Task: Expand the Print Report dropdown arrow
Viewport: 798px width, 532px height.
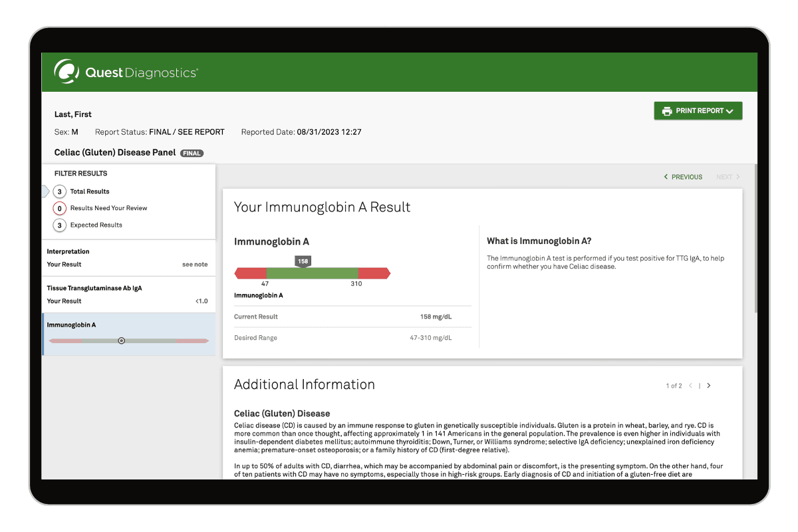Action: [730, 112]
